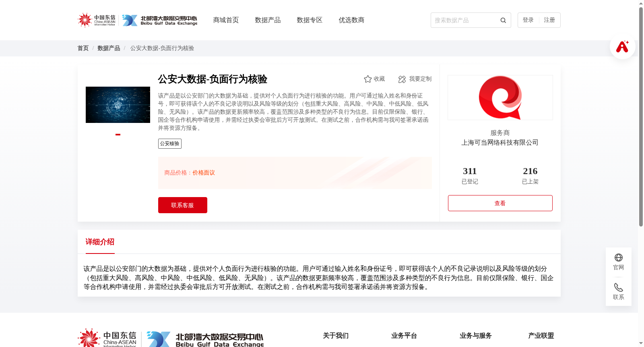Click the product title 公安大数据-负面行为核验

(x=213, y=79)
